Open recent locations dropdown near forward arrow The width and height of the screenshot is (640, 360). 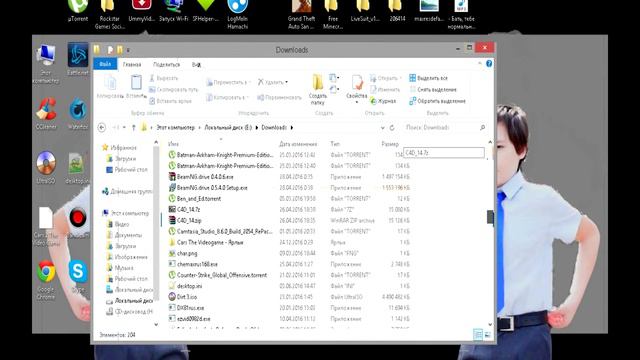coord(124,128)
